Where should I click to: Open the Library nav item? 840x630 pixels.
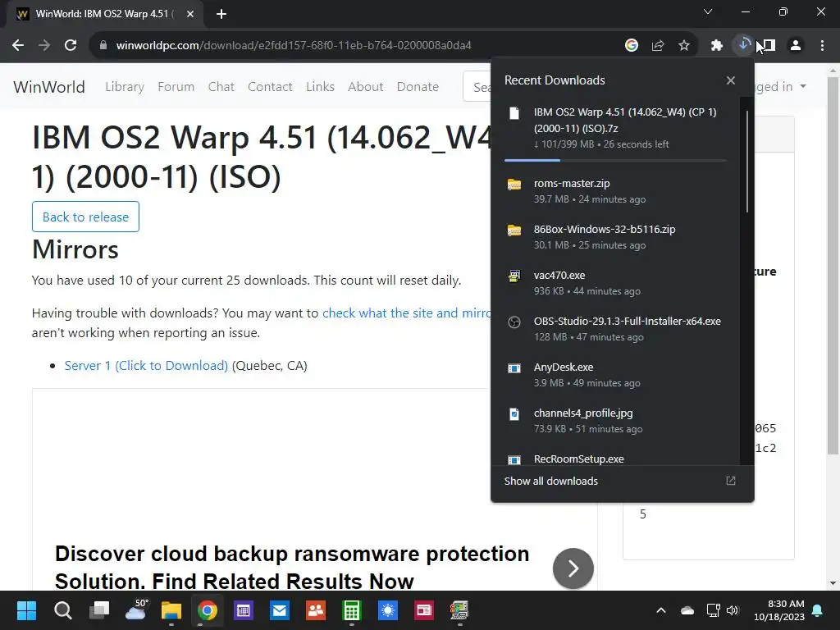[125, 87]
